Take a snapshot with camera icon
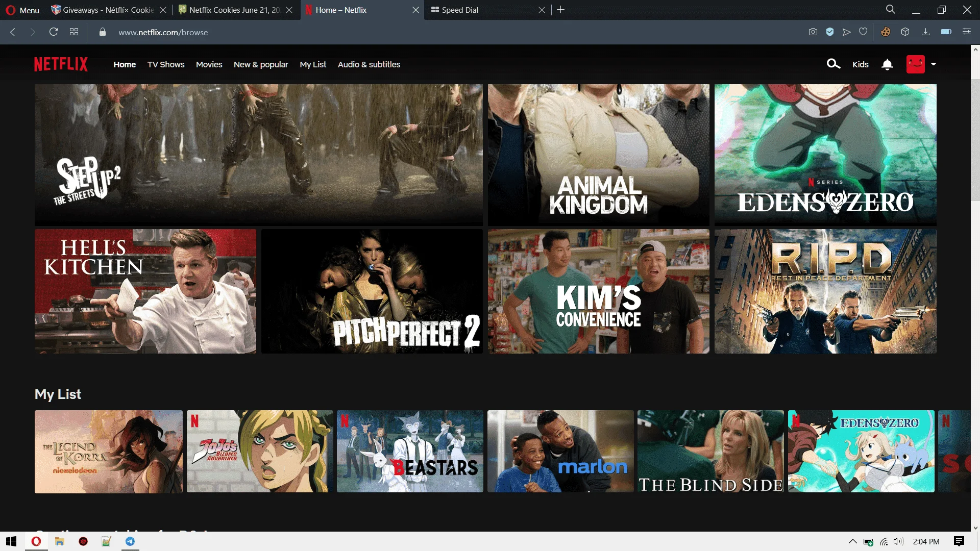The image size is (980, 551). pyautogui.click(x=813, y=32)
